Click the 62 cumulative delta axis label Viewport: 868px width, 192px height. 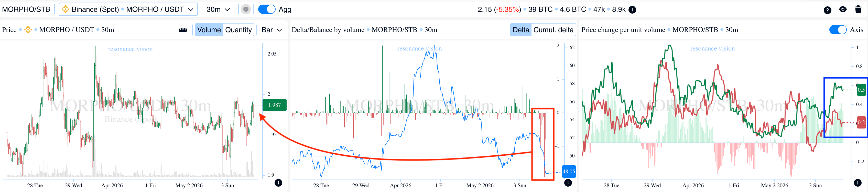pyautogui.click(x=572, y=48)
